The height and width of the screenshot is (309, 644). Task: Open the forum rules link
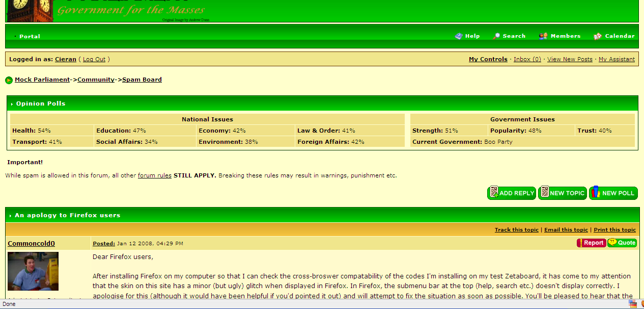154,175
